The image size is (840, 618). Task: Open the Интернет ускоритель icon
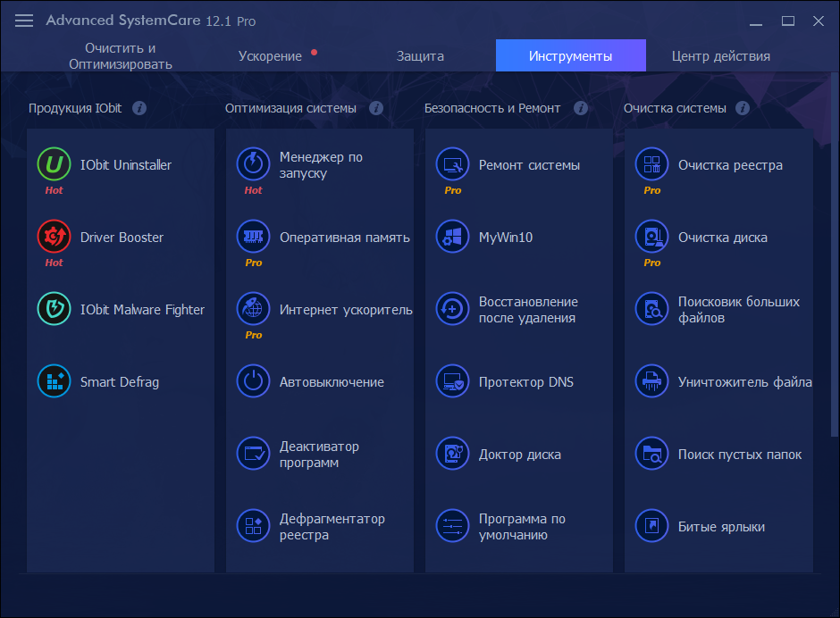pos(254,308)
